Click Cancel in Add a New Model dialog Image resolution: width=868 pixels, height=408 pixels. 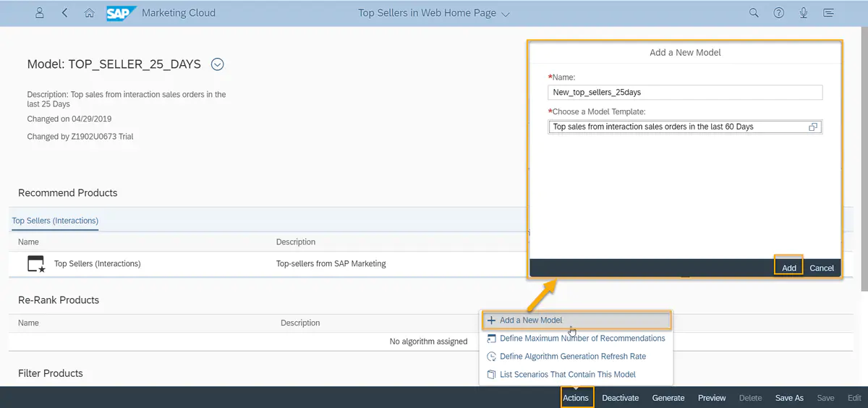point(822,268)
